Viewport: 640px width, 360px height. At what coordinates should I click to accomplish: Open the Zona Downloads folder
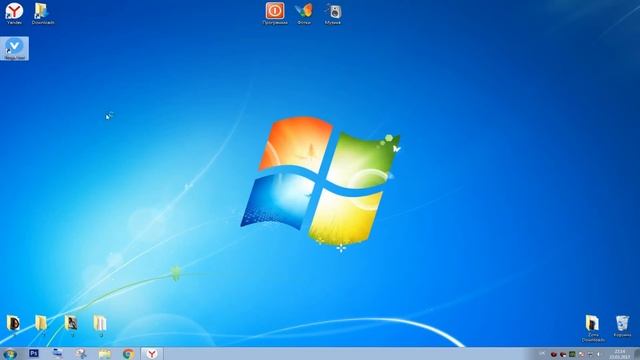tap(592, 328)
